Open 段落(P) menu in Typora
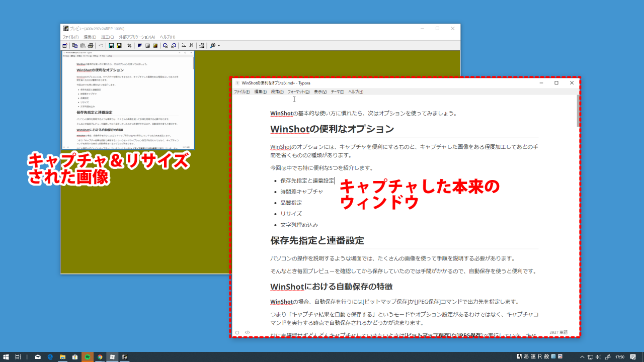Image resolution: width=644 pixels, height=362 pixels. click(x=277, y=92)
